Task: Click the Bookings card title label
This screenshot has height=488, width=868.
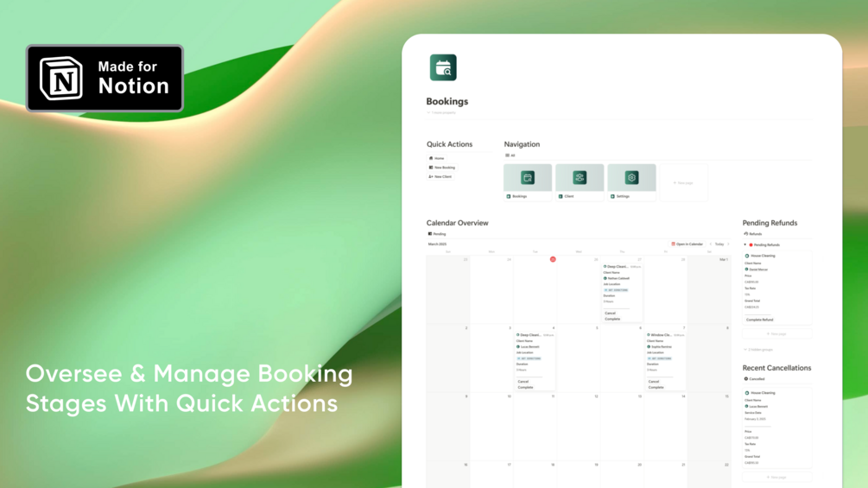Action: click(x=519, y=196)
